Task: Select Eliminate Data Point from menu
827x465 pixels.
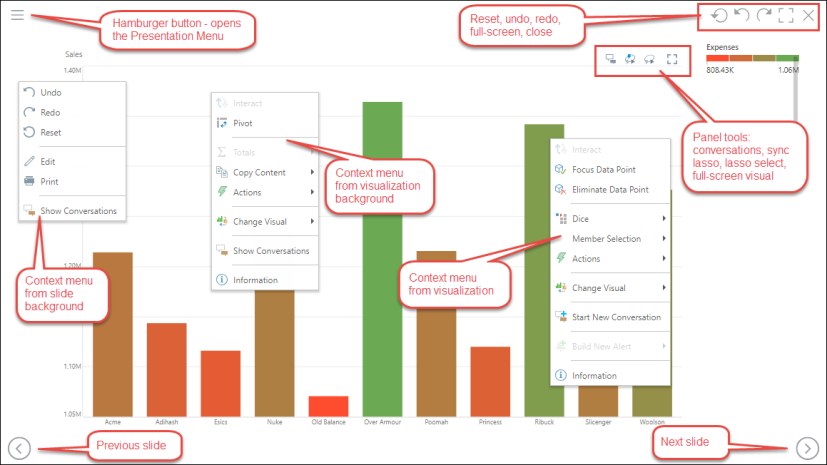Action: point(609,189)
